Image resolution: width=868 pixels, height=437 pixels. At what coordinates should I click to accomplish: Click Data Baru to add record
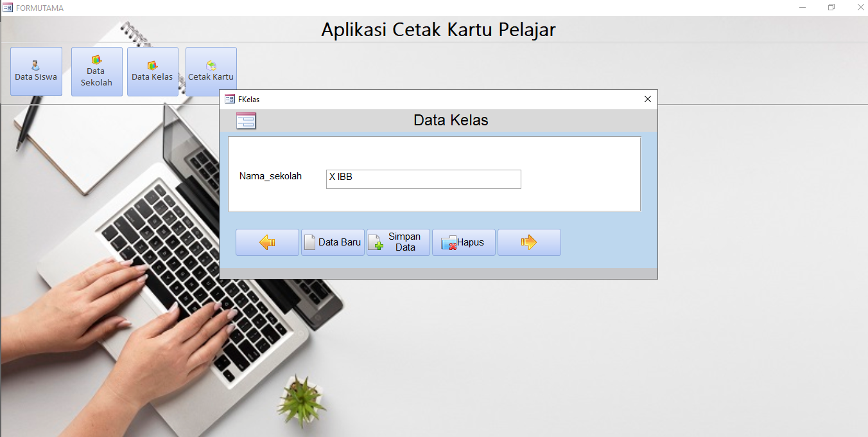(x=333, y=242)
